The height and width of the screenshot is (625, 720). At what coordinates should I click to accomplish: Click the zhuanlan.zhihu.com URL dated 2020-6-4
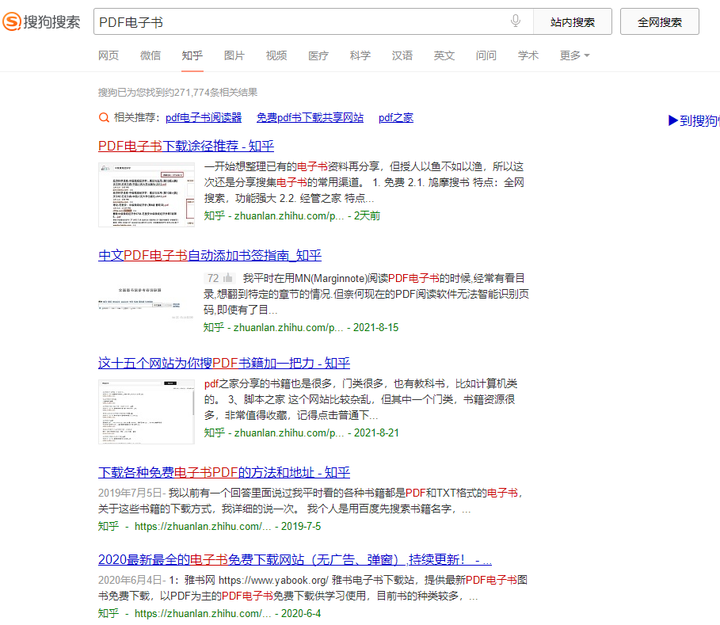(x=202, y=614)
